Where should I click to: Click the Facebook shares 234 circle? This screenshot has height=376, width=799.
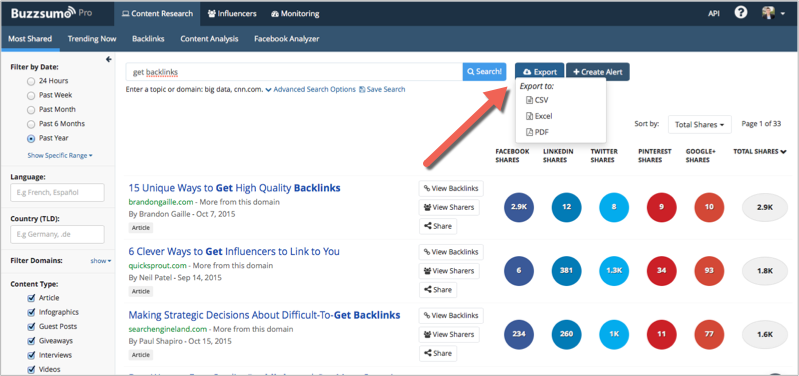click(519, 334)
